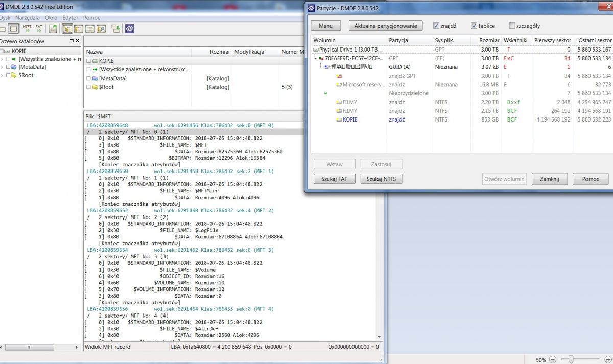Screen dimensions: 613x364
Task: Select the first FILMY 2.20 TB partition row
Action: tap(462, 102)
